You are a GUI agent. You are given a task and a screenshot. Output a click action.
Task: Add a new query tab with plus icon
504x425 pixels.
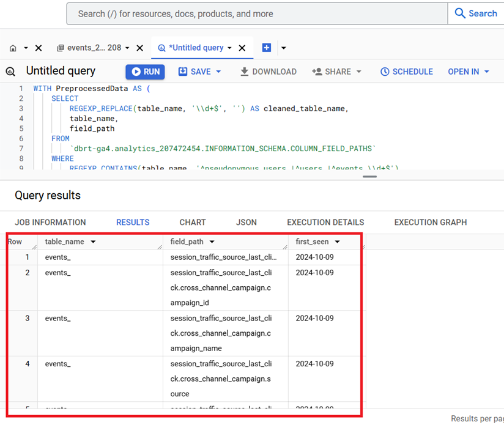click(x=267, y=48)
